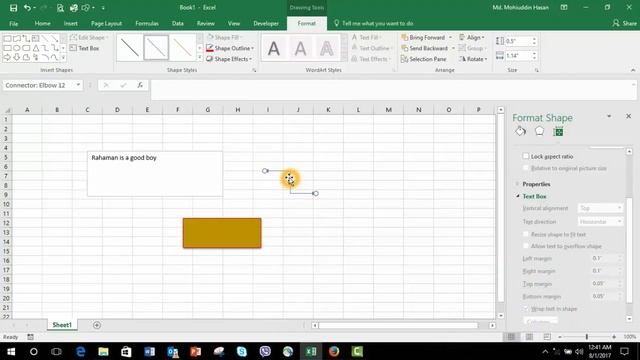Image resolution: width=640 pixels, height=360 pixels.
Task: Switch to Page Break Preview in status bar
Action: pos(547,337)
